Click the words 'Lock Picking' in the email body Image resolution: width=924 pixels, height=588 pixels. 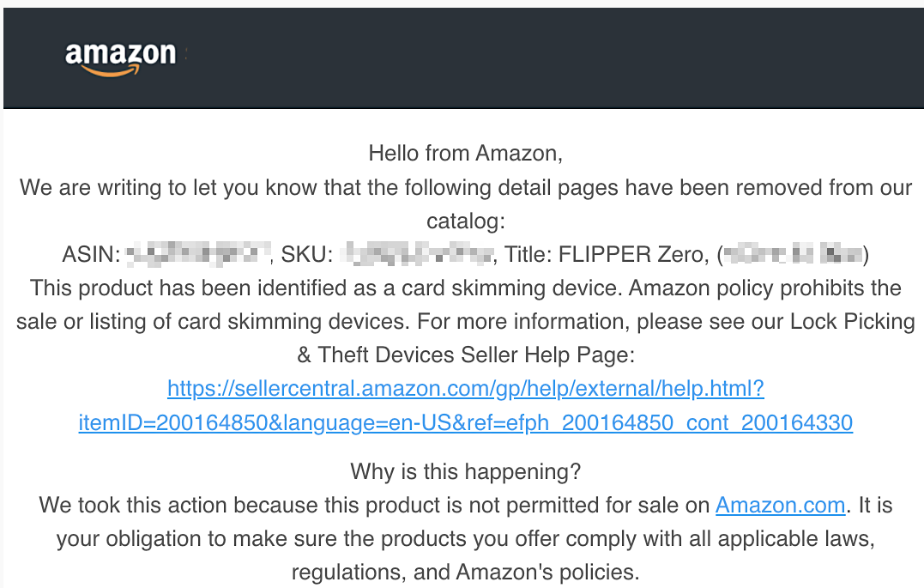(852, 321)
